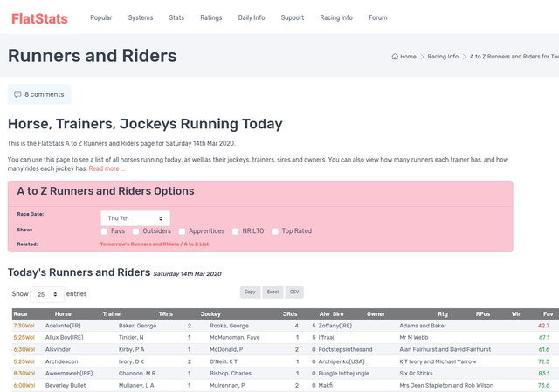Viewport: 559px width, 392px height.
Task: Sort table by Rtg column
Action: (x=443, y=314)
